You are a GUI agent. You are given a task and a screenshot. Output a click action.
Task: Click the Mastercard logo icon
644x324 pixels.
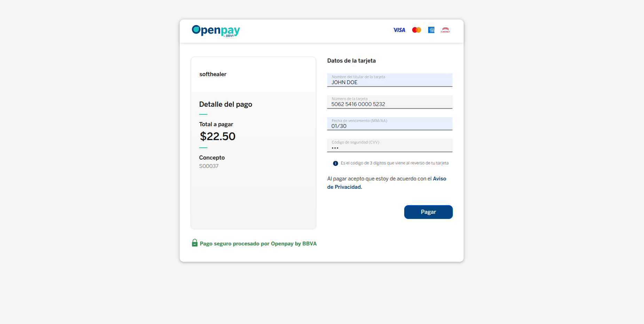[416, 30]
